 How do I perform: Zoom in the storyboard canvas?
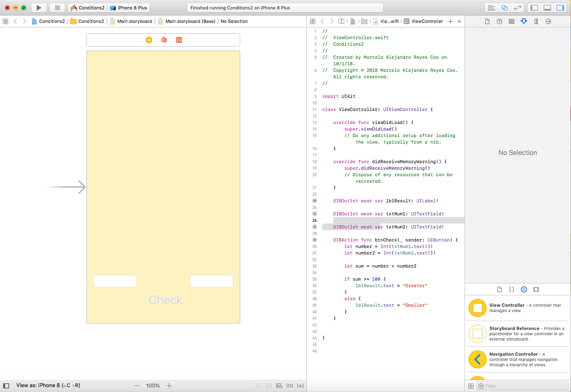[169, 386]
